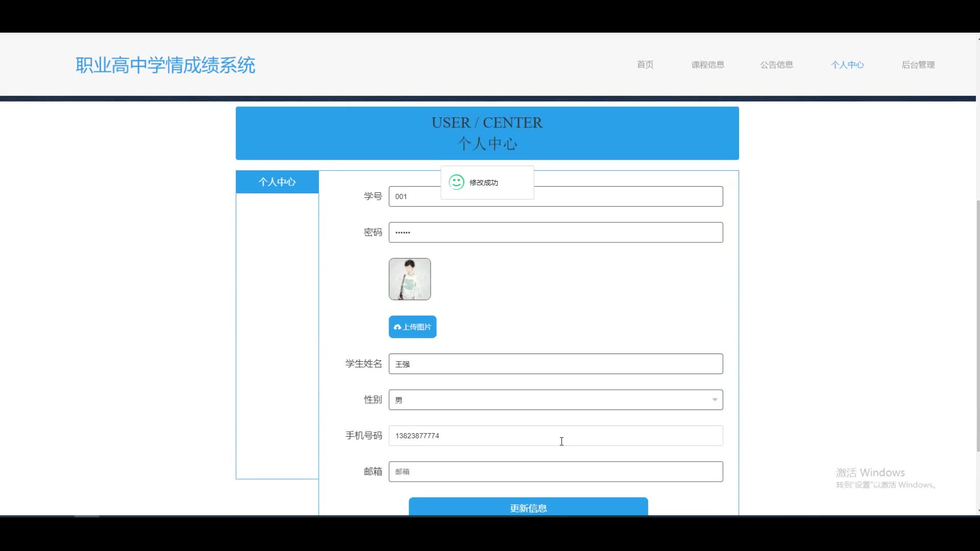
Task: Click the 职业高中学情成绩系统 site title
Action: 165,65
